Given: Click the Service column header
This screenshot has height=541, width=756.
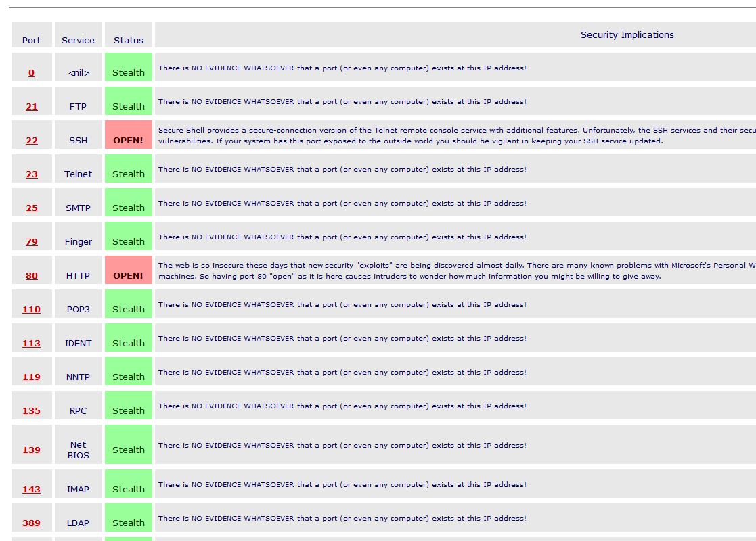Looking at the screenshot, I should pyautogui.click(x=78, y=41).
